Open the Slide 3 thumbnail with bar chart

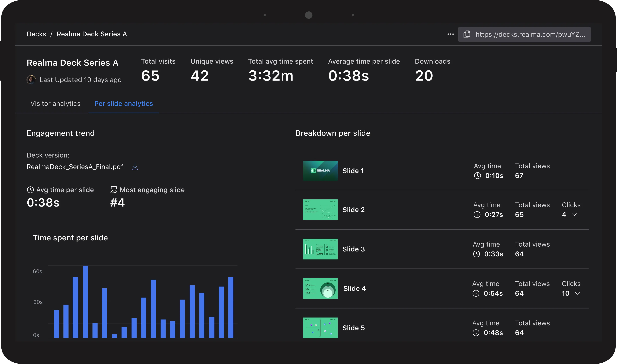tap(320, 249)
